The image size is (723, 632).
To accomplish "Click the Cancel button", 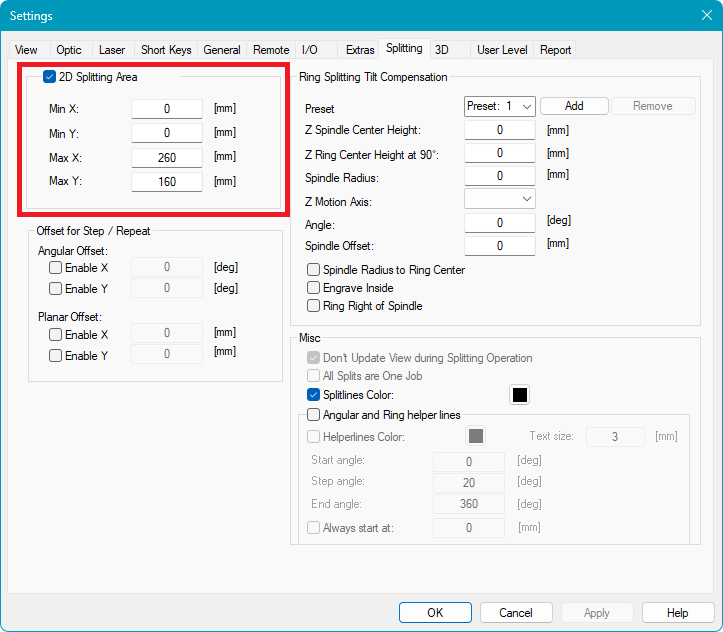I will coord(516,613).
